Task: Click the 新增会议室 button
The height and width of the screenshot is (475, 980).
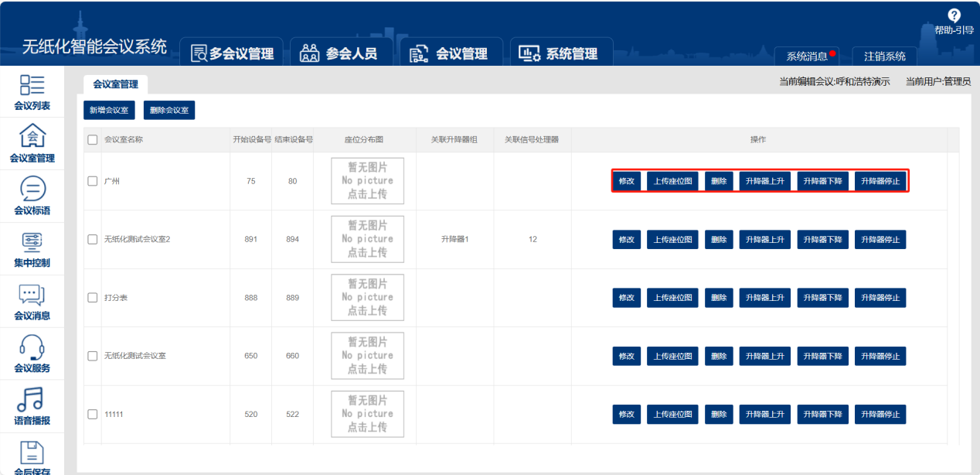Action: click(109, 111)
